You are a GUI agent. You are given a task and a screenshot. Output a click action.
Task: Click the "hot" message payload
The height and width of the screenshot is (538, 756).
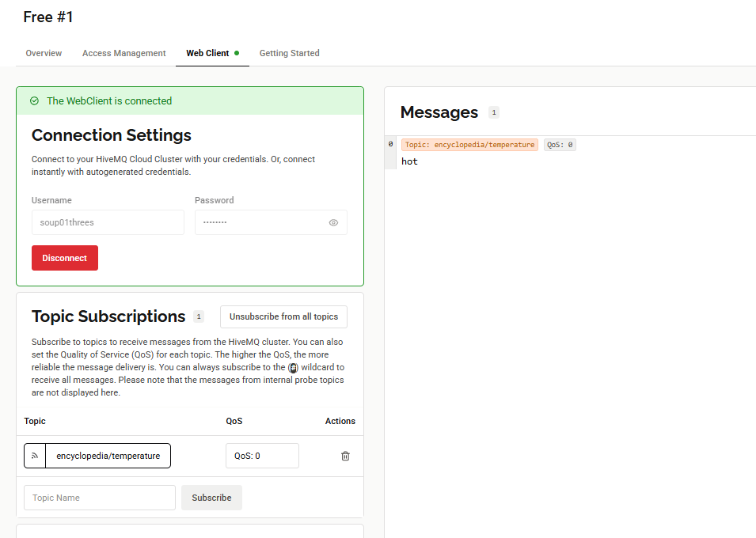pyautogui.click(x=409, y=161)
